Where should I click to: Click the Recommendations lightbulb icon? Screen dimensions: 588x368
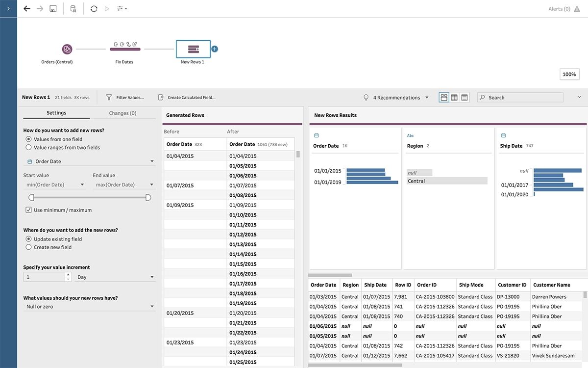[366, 97]
